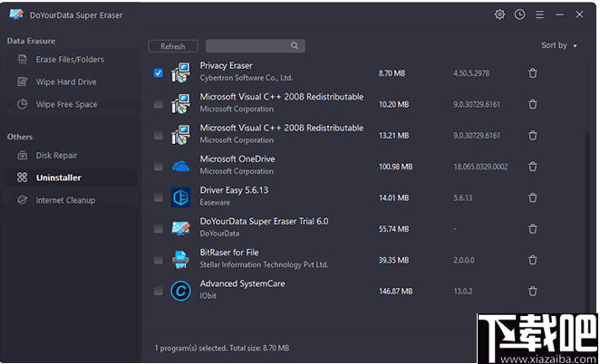Screen dimensions: 600x364
Task: Click the 39.35 MB size value
Action: (393, 260)
